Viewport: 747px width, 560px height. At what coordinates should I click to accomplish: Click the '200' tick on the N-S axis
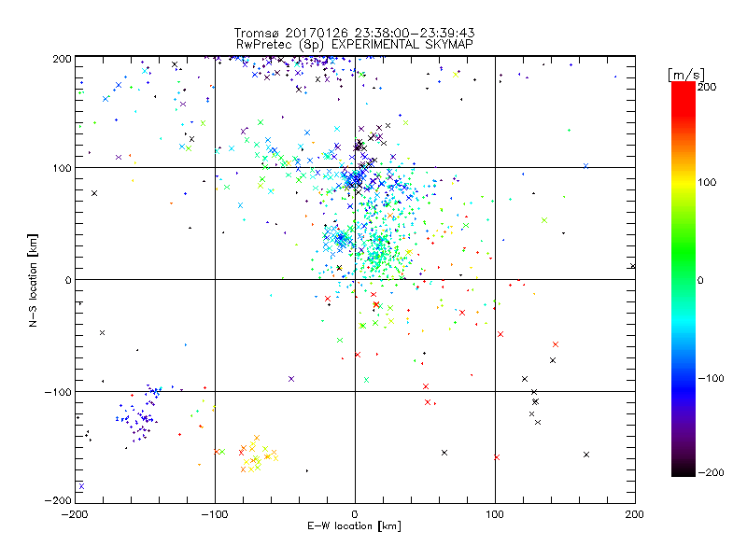[62, 59]
